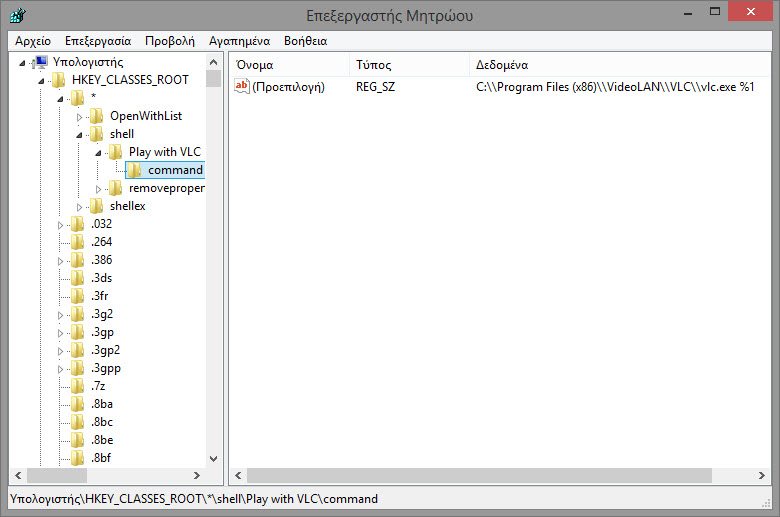Click the .8bc folder icon

click(x=78, y=422)
